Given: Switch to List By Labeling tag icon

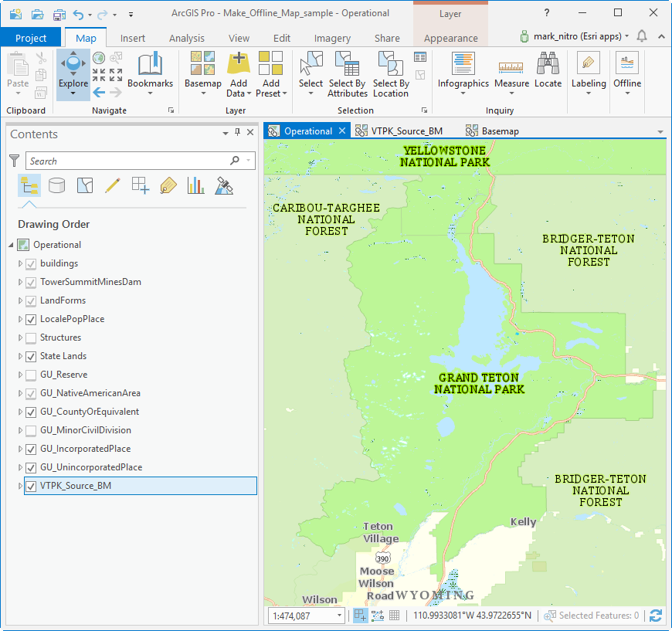Looking at the screenshot, I should [168, 185].
